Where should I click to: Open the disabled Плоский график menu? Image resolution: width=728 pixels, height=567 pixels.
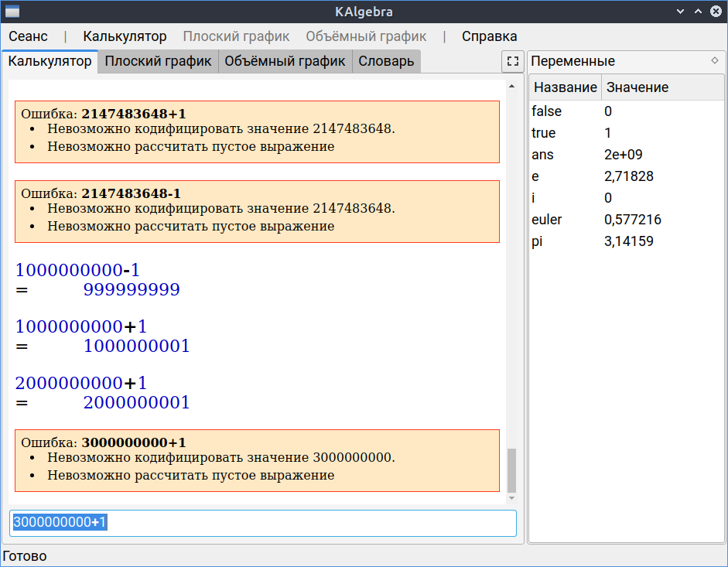(236, 36)
